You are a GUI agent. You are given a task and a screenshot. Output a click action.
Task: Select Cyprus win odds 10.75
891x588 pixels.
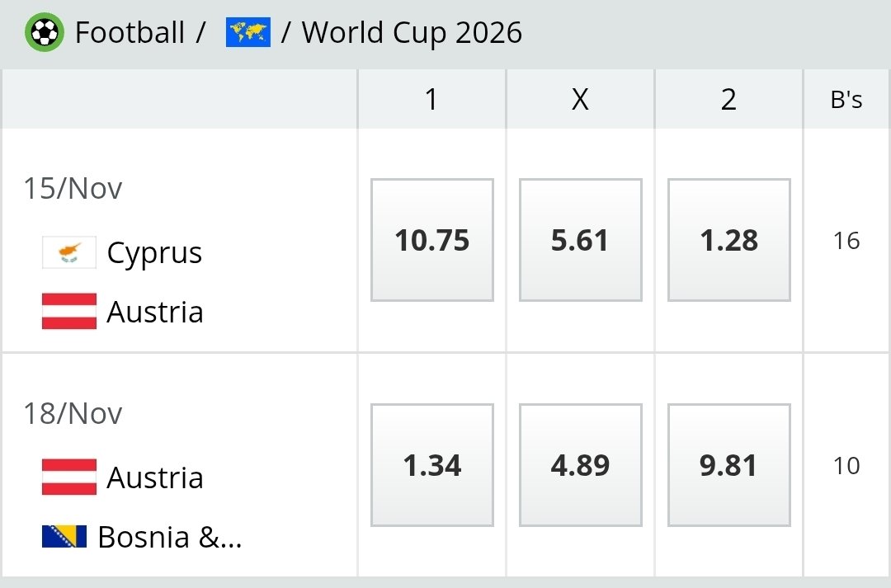(432, 240)
